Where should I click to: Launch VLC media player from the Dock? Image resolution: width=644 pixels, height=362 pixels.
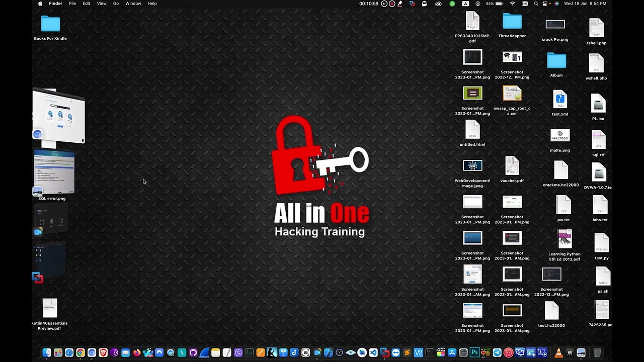point(559,353)
